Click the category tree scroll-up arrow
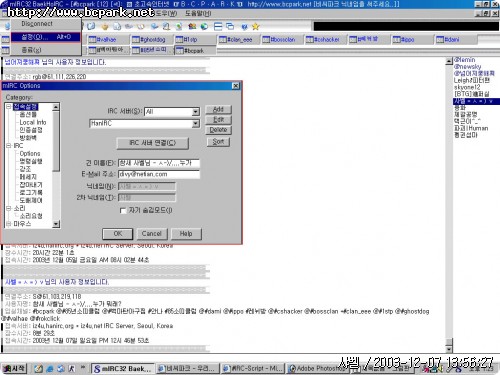500x375 pixels. click(x=56, y=107)
